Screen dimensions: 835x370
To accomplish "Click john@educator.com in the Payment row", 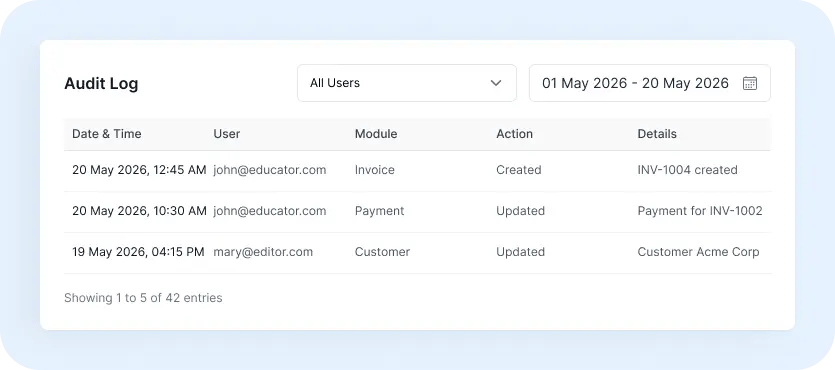I will tap(270, 211).
